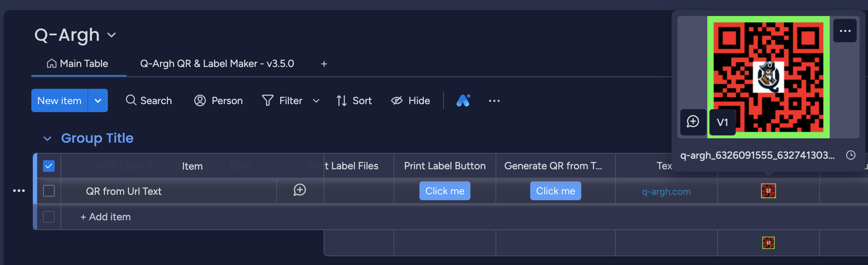Screen dimensions: 868x265
Task: Open the QR thumbnail in the summary row
Action: [769, 243]
